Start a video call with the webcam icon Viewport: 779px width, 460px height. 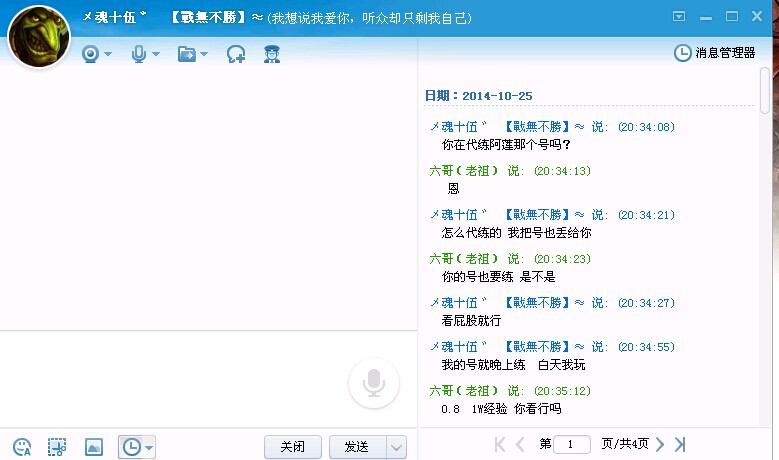click(90, 54)
